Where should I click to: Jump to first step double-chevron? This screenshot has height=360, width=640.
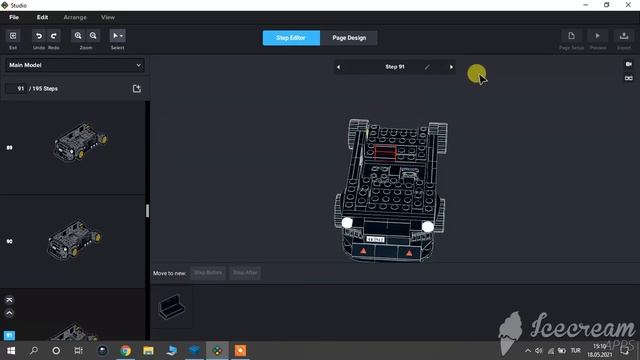coord(9,300)
